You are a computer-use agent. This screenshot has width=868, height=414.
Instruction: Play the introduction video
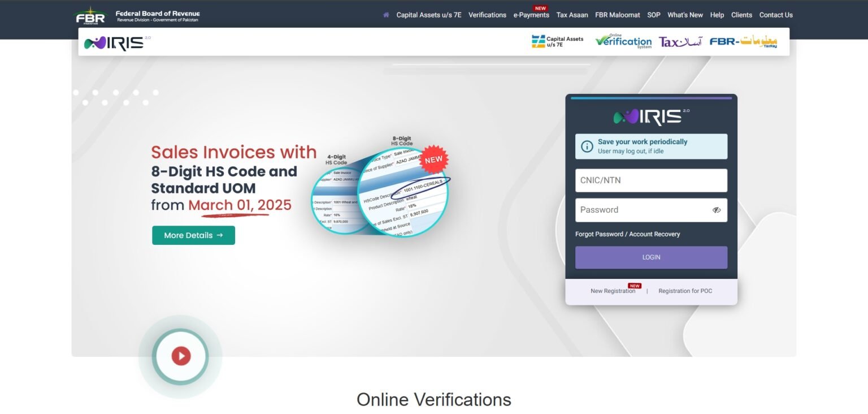click(180, 356)
